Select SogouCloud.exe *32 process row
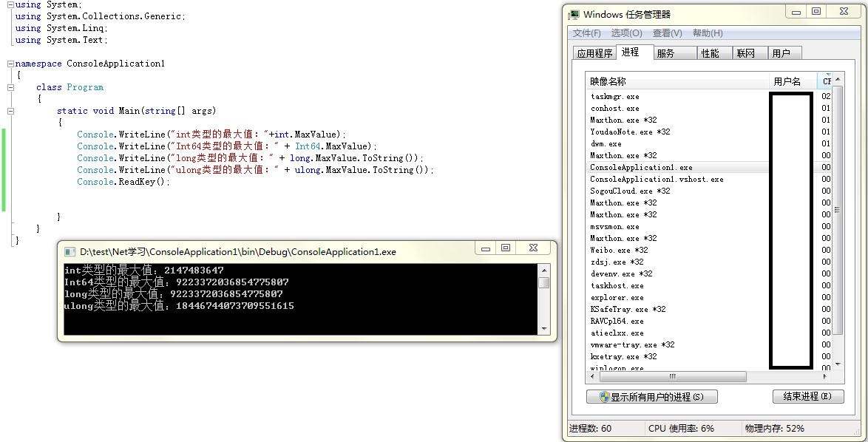 (709, 191)
